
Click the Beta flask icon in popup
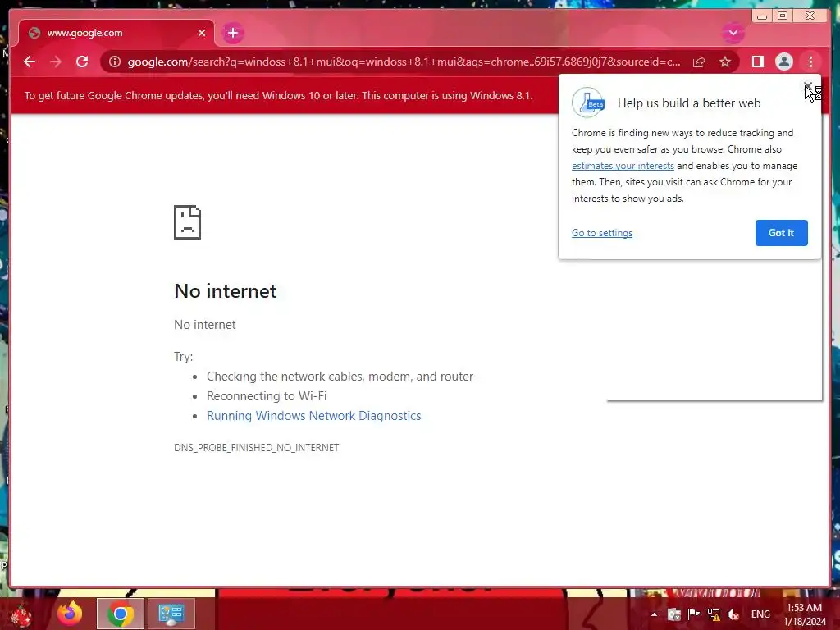tap(588, 103)
